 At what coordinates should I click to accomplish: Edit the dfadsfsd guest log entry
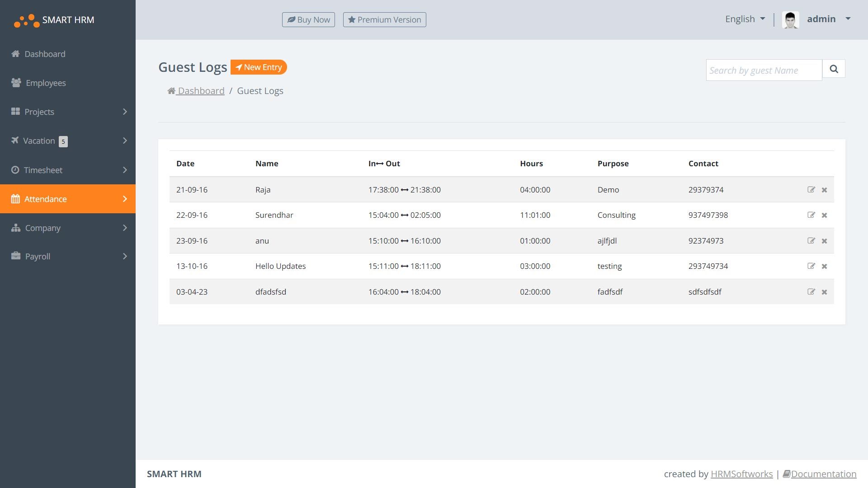pyautogui.click(x=811, y=292)
